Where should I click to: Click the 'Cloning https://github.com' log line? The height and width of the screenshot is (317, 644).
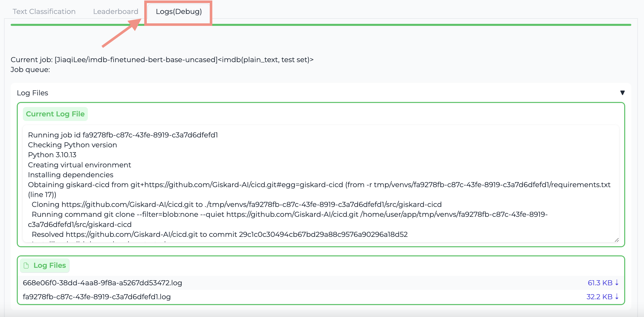(x=237, y=204)
